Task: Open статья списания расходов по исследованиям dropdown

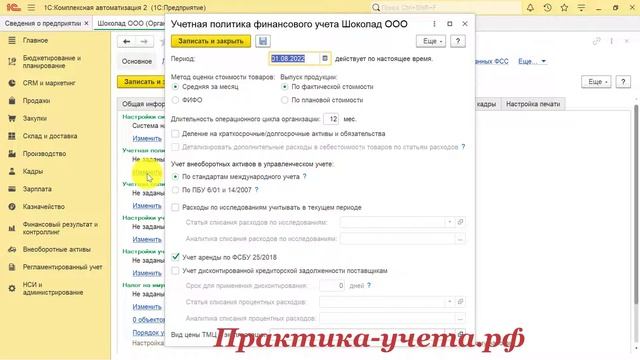Action: tap(449, 222)
